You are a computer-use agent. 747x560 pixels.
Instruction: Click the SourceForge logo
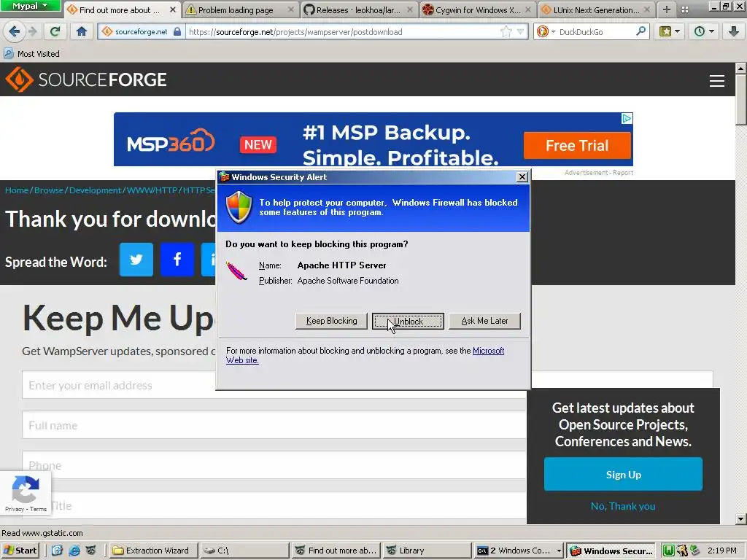click(x=86, y=79)
